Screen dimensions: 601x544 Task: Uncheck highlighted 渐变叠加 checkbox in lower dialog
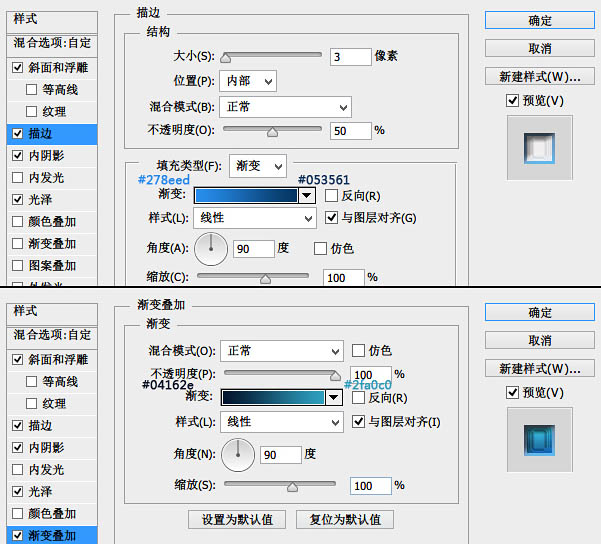pyautogui.click(x=17, y=535)
